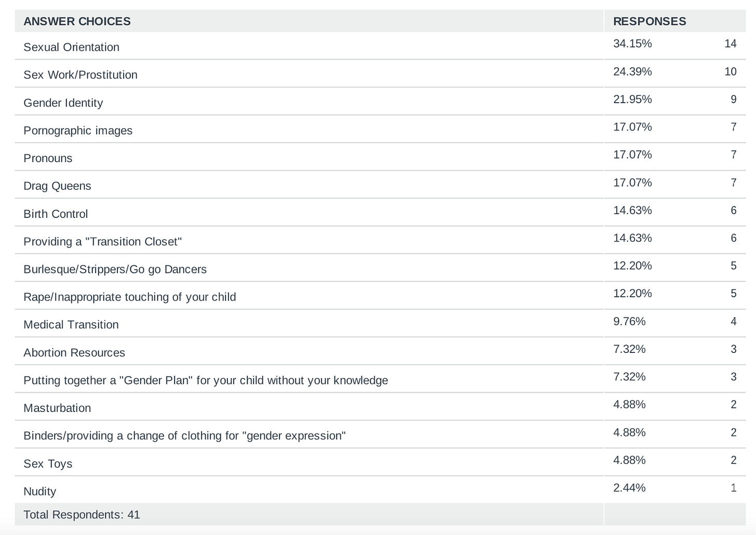The image size is (756, 535).
Task: Select the Pornographic images answer
Action: click(78, 131)
